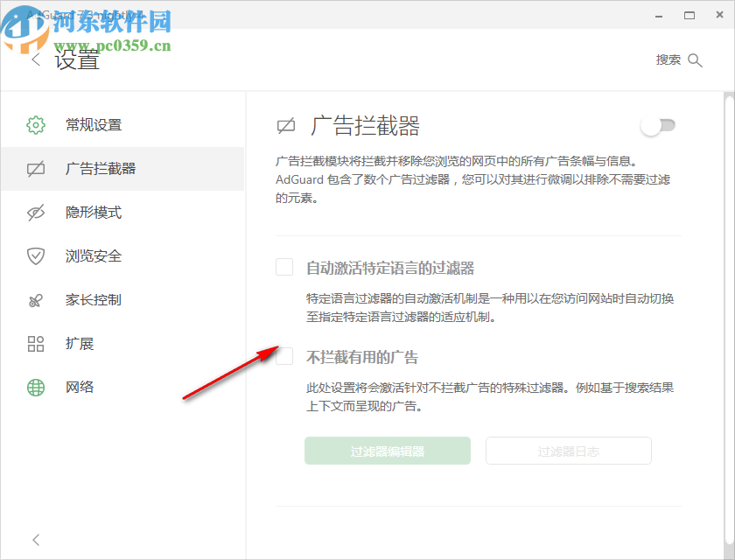Select the 常规设置 gear icon
Viewport: 735px width, 560px height.
35,124
